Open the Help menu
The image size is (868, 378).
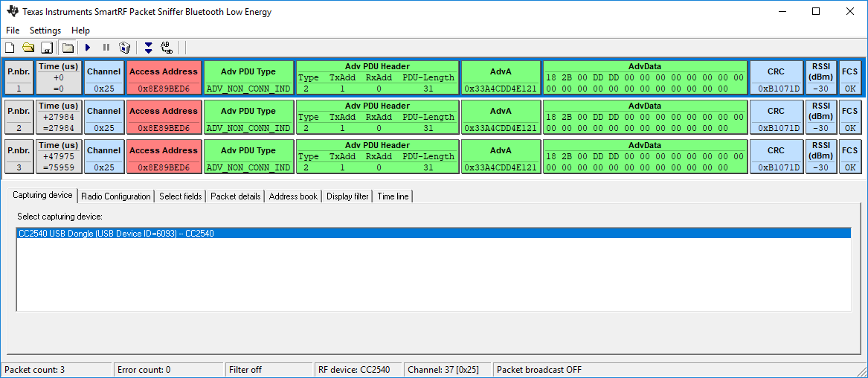[81, 31]
